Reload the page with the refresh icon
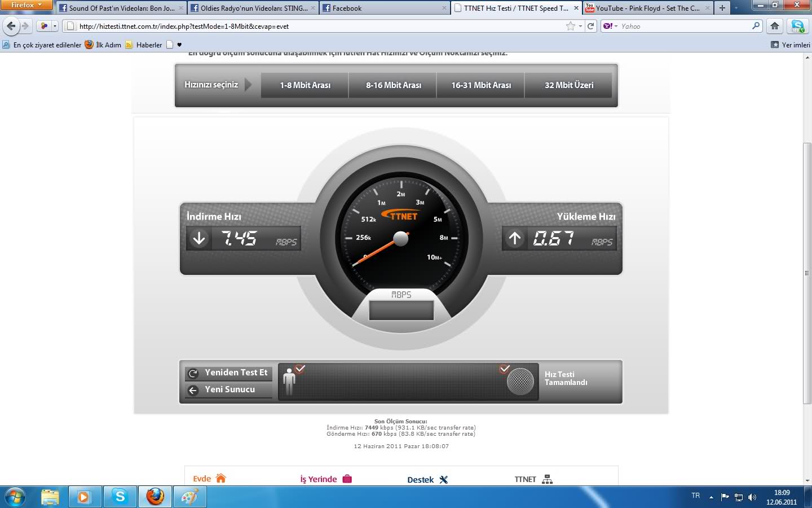This screenshot has width=812, height=508. pos(591,26)
